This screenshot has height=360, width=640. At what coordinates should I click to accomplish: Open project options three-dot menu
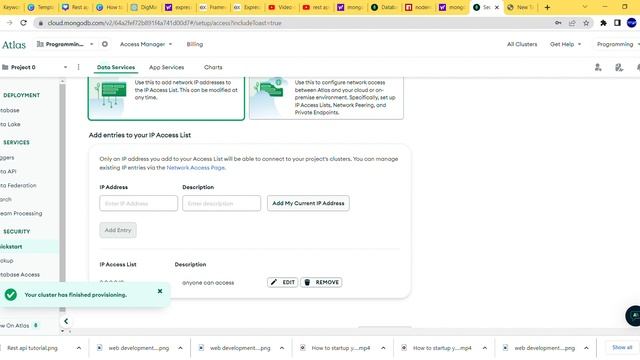pyautogui.click(x=78, y=67)
